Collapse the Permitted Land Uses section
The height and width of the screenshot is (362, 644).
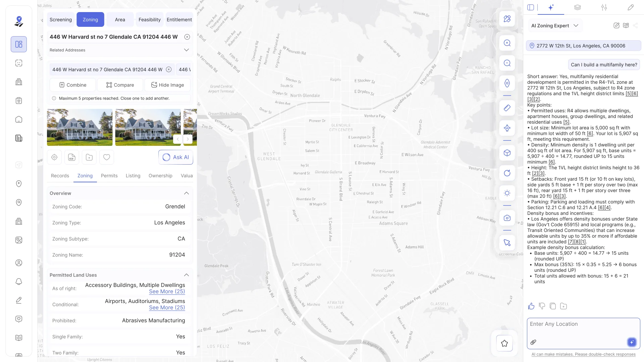[186, 275]
